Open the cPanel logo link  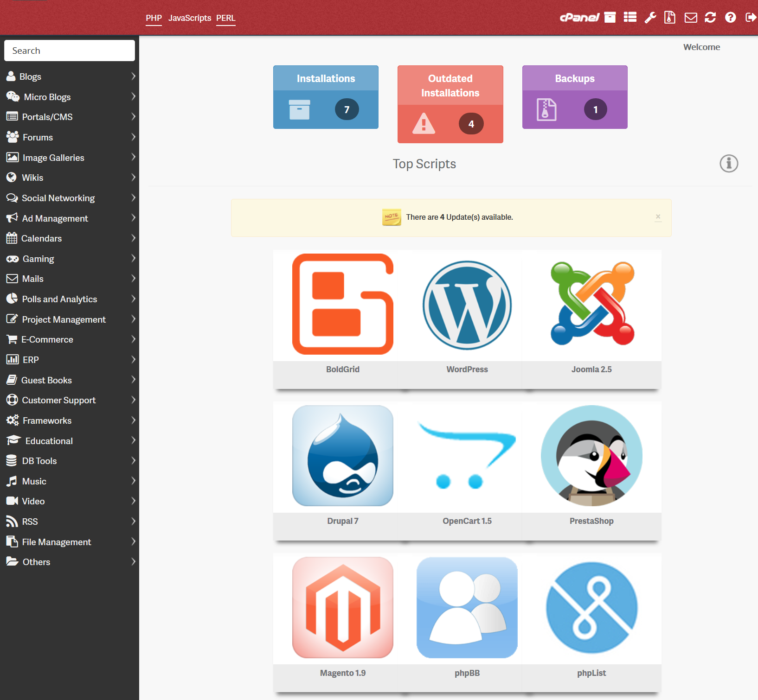(x=579, y=18)
